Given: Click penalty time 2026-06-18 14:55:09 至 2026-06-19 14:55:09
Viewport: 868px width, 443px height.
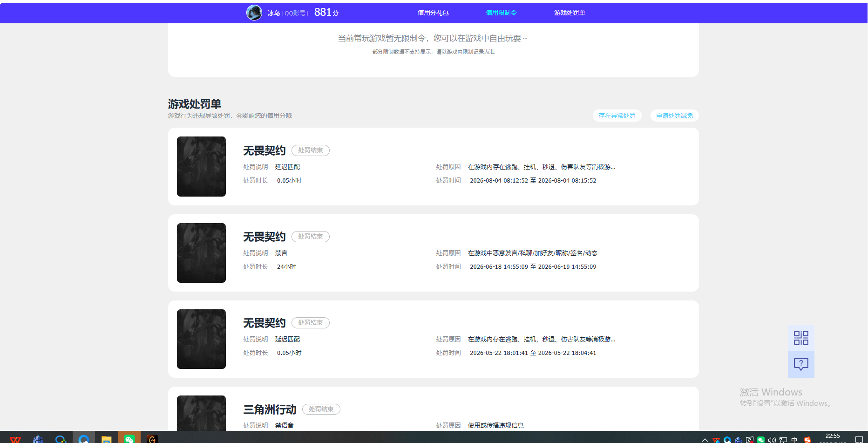Looking at the screenshot, I should 533,267.
